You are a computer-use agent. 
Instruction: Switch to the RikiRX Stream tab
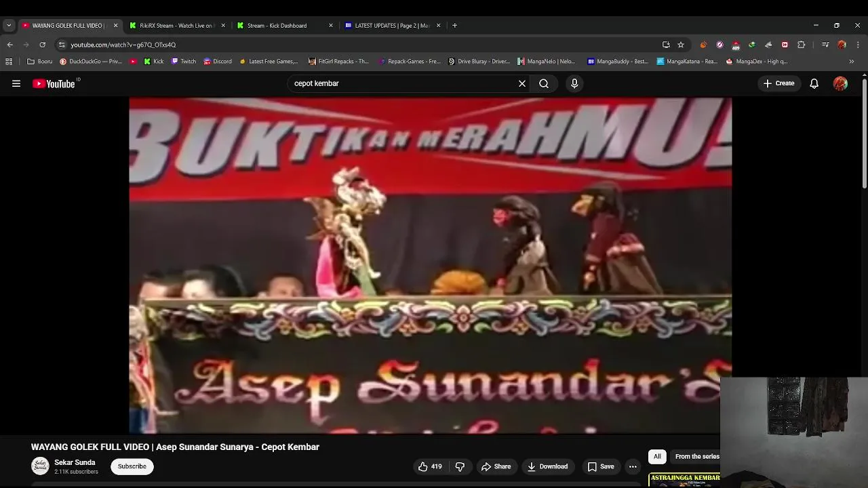(176, 26)
